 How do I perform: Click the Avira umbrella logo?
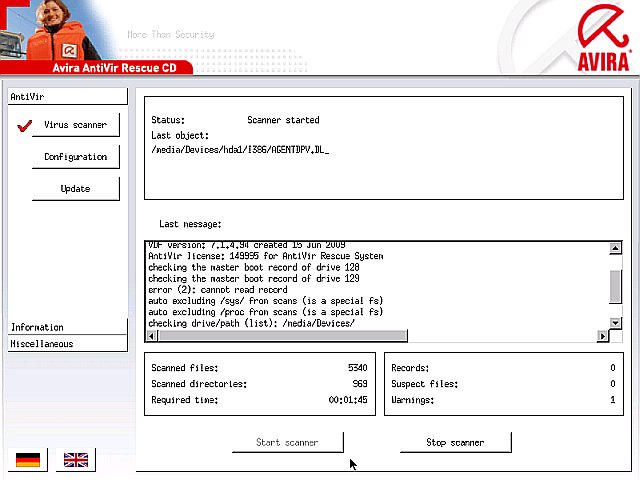tap(603, 38)
